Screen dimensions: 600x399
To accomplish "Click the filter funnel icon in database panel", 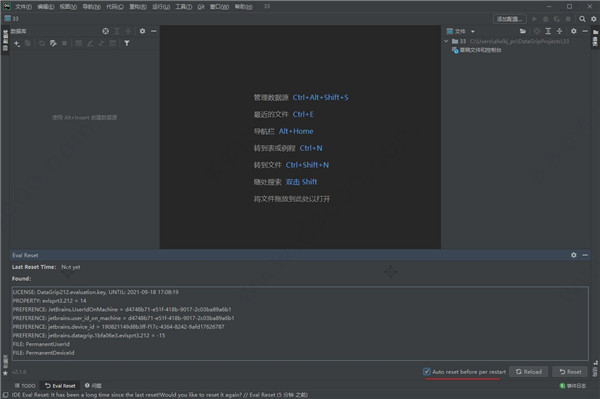I will click(127, 44).
